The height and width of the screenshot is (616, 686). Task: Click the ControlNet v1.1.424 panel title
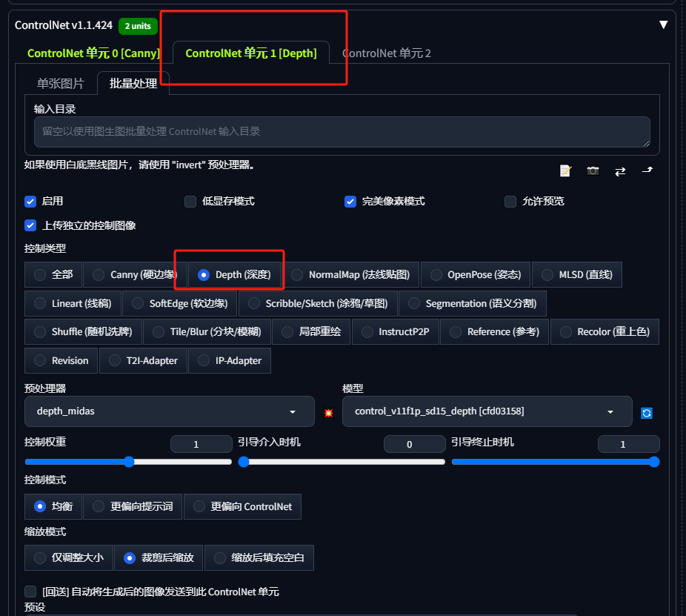click(x=64, y=25)
